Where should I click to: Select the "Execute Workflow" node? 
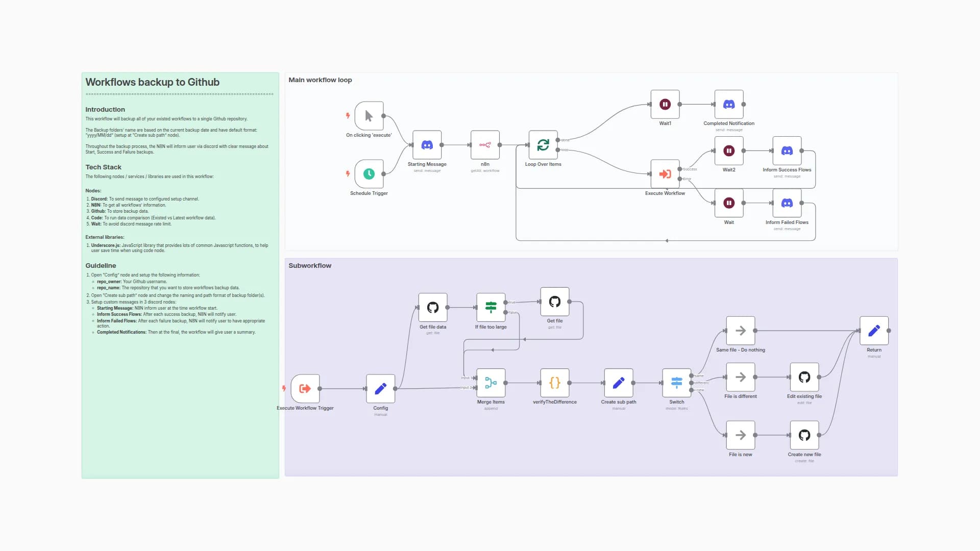click(665, 174)
